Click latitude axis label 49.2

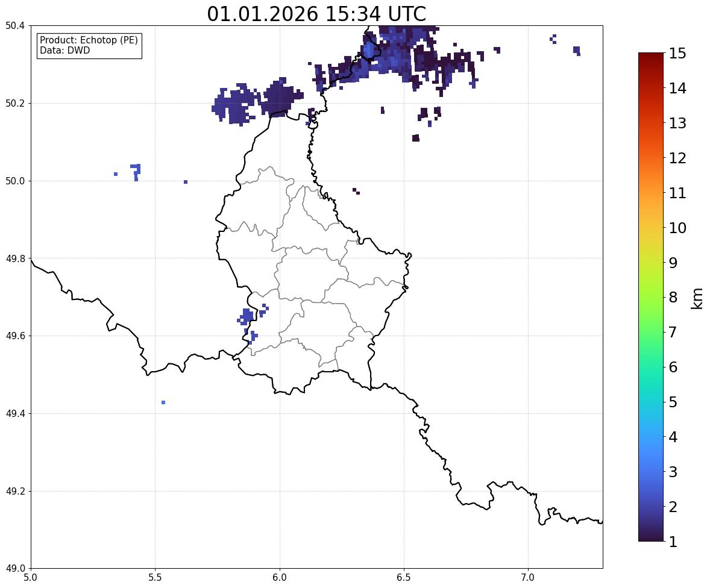pyautogui.click(x=14, y=491)
